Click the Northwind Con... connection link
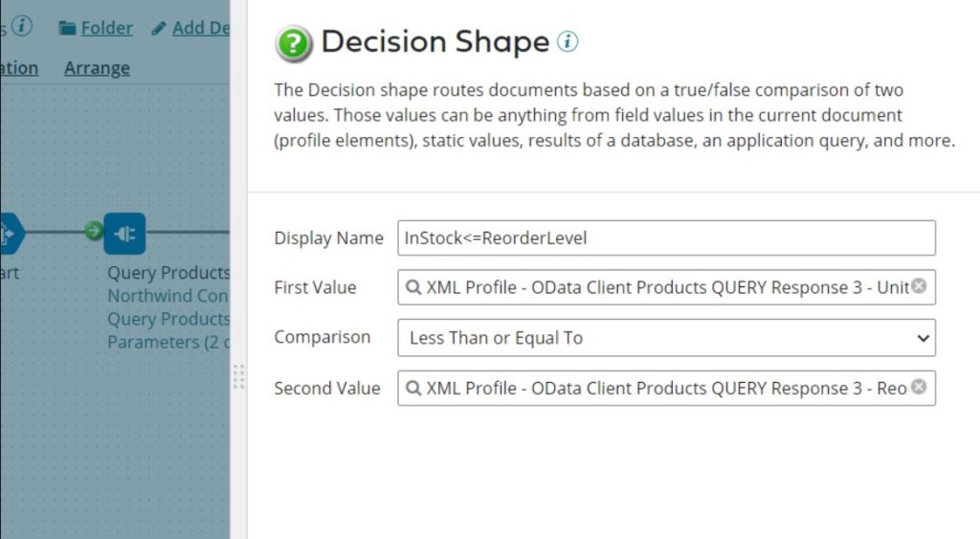This screenshot has width=980, height=539. 167,296
